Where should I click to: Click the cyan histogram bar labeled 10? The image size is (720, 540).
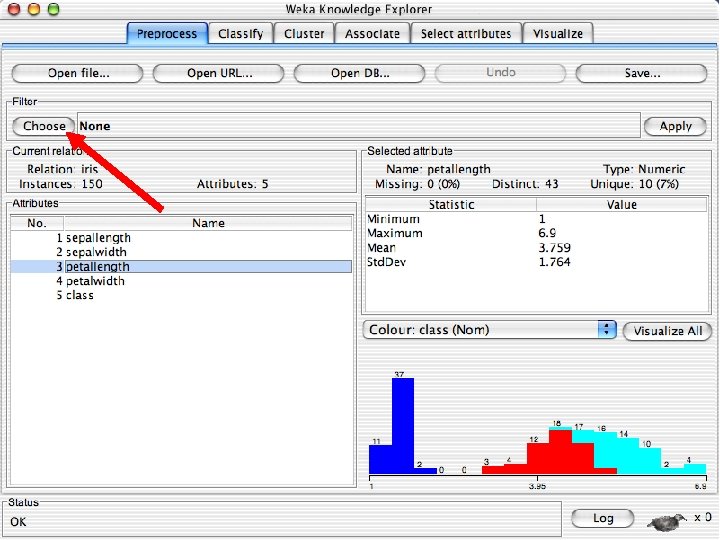650,461
